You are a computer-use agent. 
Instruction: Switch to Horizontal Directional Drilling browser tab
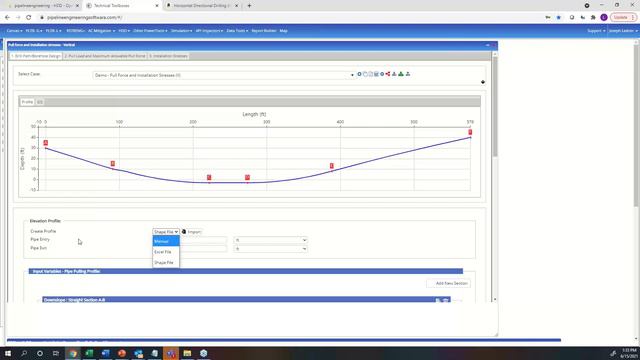[202, 6]
